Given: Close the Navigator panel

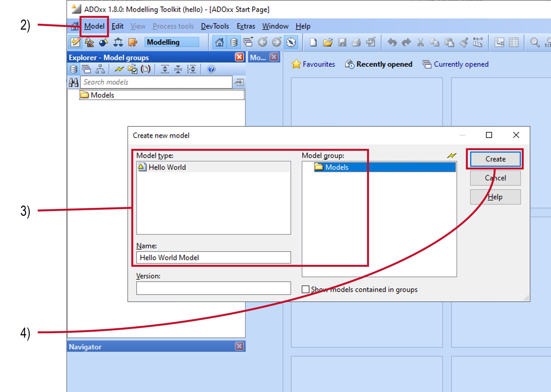Looking at the screenshot, I should (x=239, y=346).
